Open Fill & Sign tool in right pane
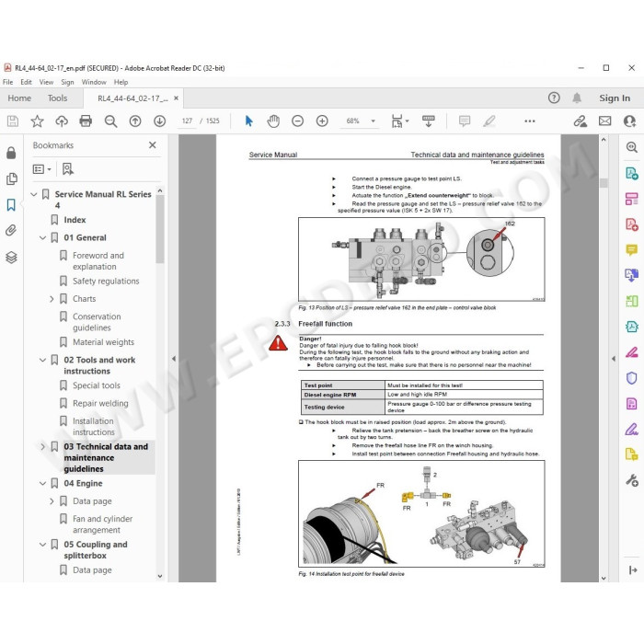Image resolution: width=644 pixels, height=644 pixels. click(632, 430)
